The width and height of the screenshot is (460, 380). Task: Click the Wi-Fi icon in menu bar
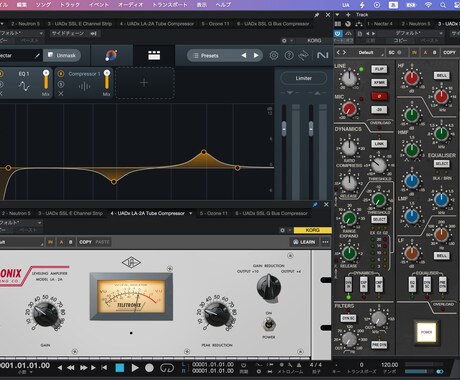click(x=428, y=5)
